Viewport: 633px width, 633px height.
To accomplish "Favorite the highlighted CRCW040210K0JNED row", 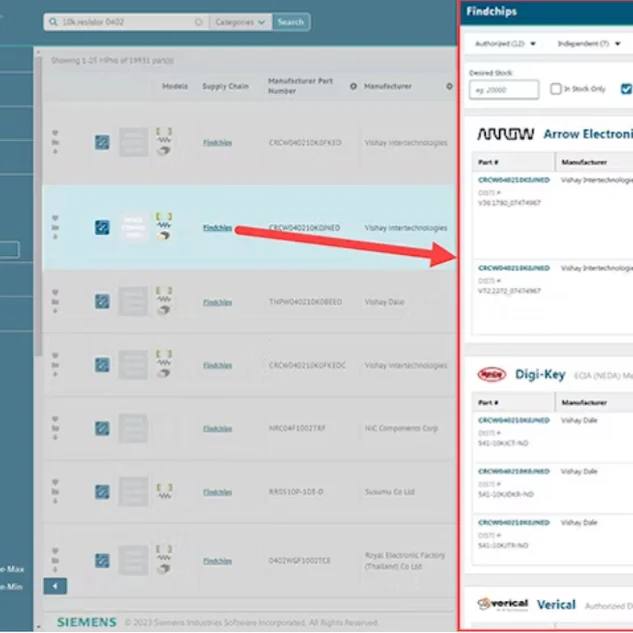I will point(55,218).
